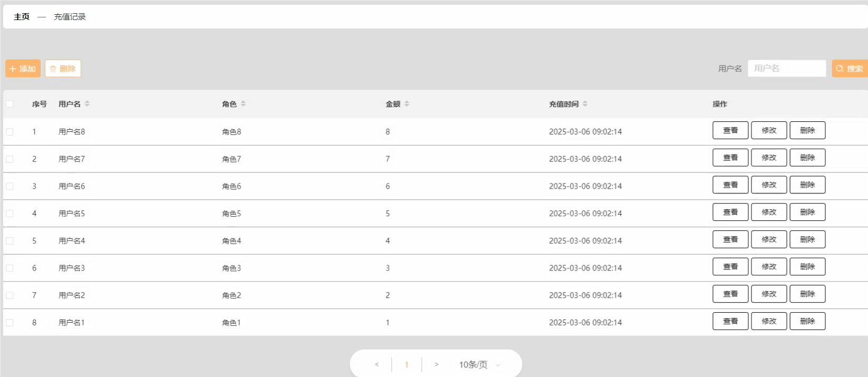Click 修改 for the 用户名2 row
868x377 pixels.
769,294
